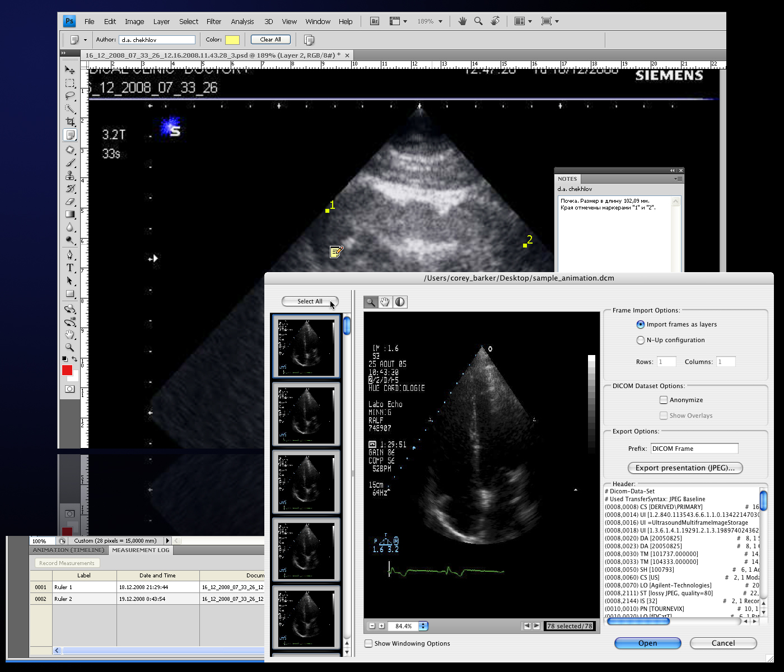
Task: Open the preview zoom percentage stepper menu
Action: [x=423, y=626]
